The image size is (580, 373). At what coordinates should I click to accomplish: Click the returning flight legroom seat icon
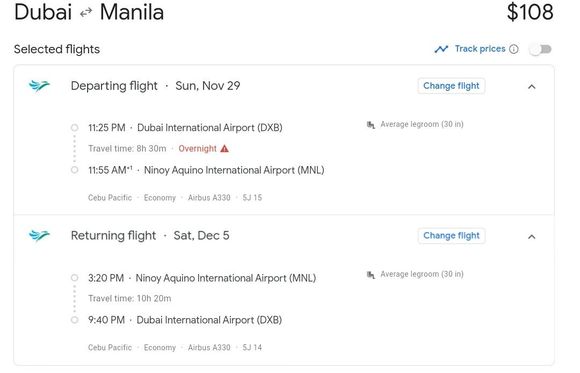[371, 275]
